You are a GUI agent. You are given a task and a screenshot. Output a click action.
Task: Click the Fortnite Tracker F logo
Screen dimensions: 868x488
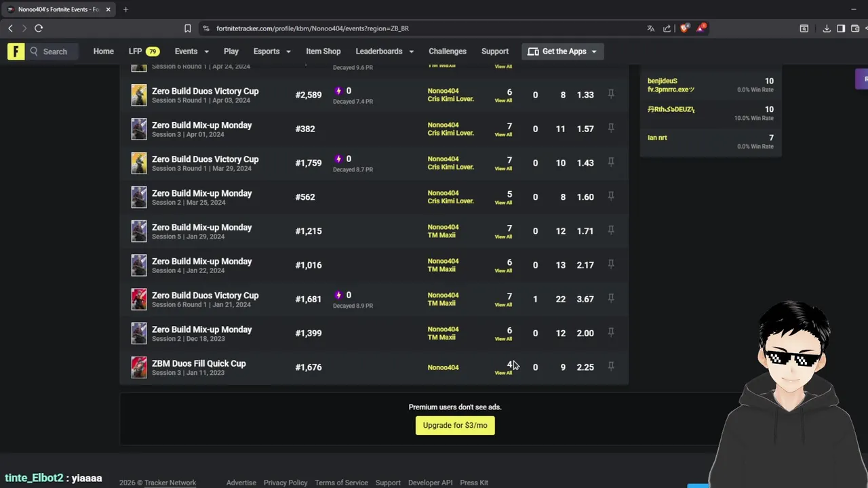16,52
